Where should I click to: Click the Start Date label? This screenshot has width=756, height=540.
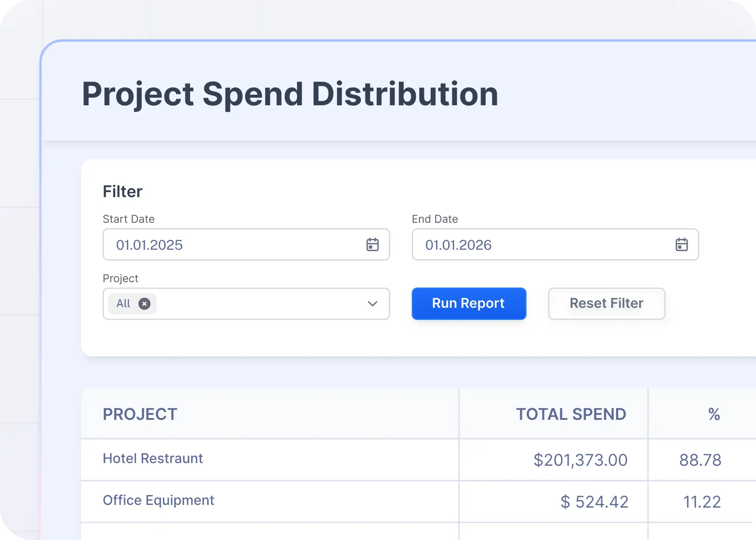pos(129,219)
